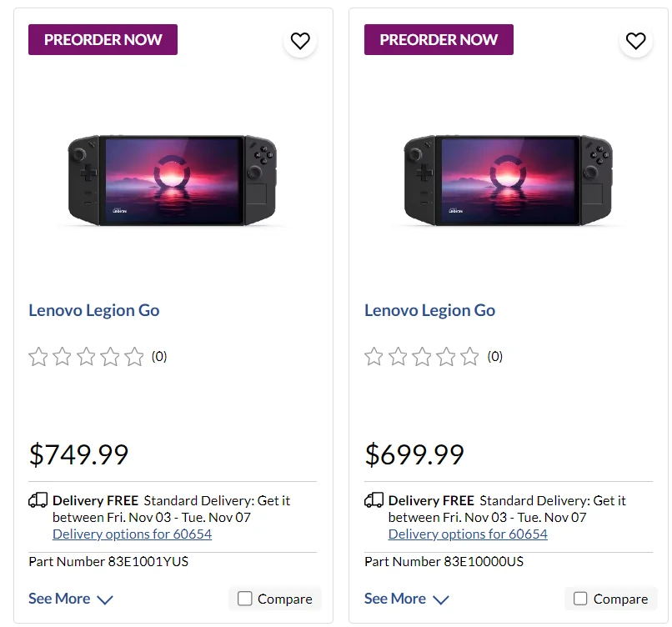Screen dimensions: 672x627
Task: Open Delivery options for 60654 on the right card
Action: [x=468, y=534]
